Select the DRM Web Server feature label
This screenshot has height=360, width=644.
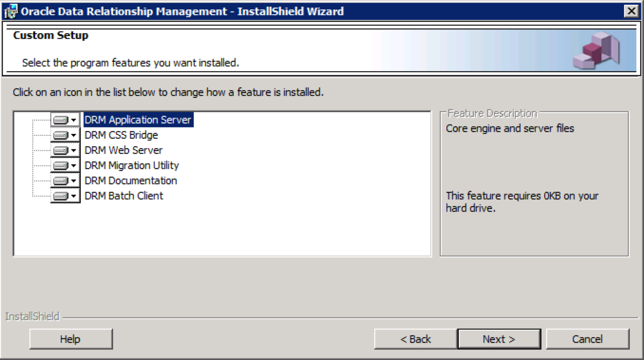(123, 151)
